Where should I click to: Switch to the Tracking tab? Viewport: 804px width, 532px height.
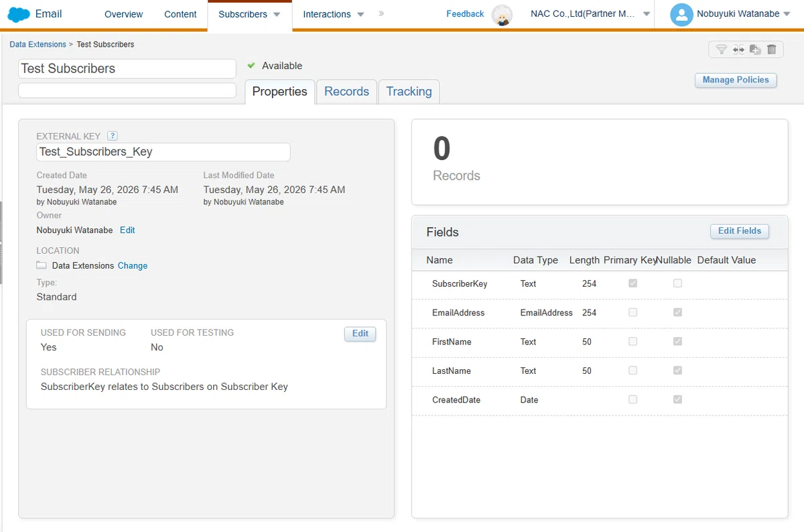(409, 92)
